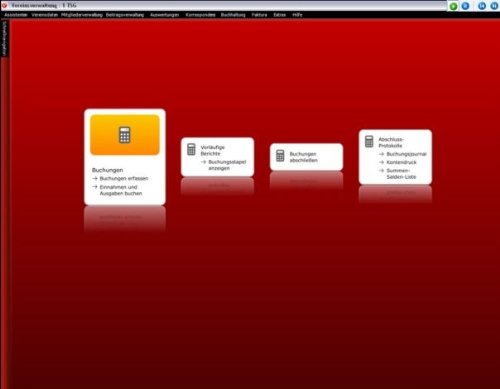Click the green round button in title bar
The width and height of the screenshot is (500, 389).
pyautogui.click(x=453, y=6)
